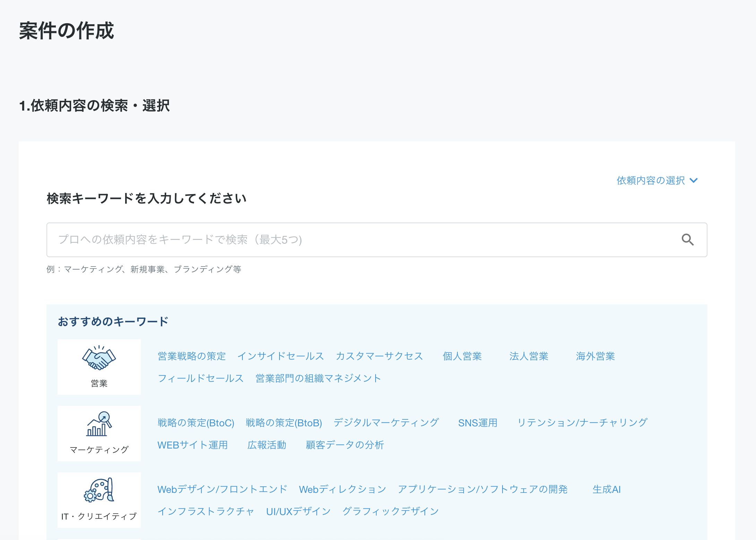
Task: Select the SNS運用 keyword
Action: tap(478, 423)
